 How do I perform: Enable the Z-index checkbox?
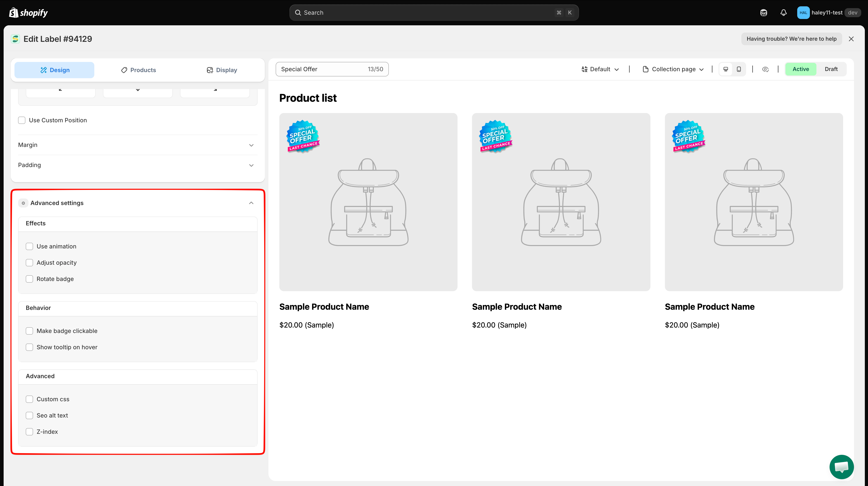tap(29, 432)
